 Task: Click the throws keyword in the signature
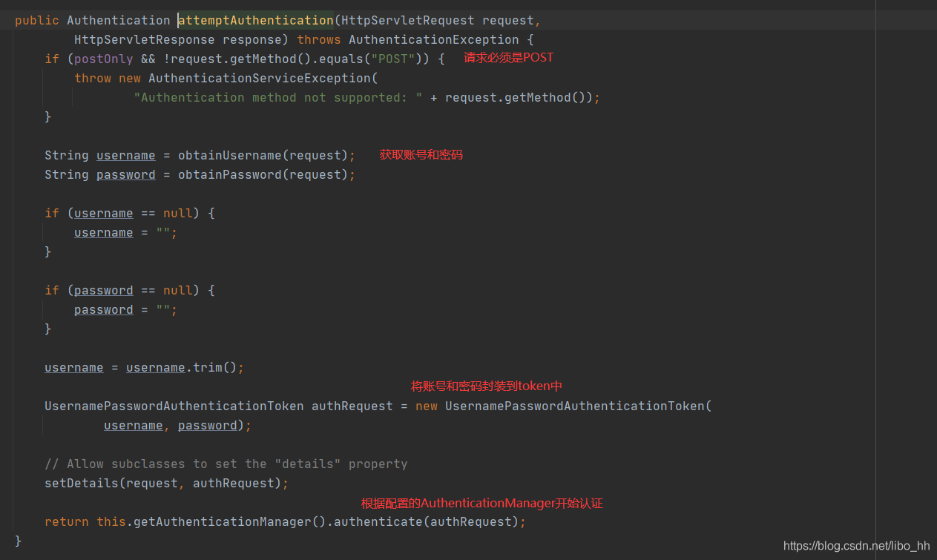pos(319,39)
